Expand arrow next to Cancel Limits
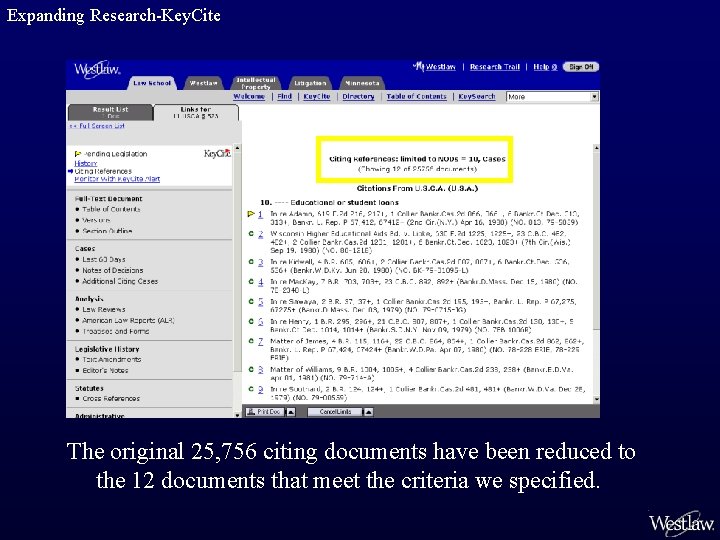720x540 pixels. (368, 411)
